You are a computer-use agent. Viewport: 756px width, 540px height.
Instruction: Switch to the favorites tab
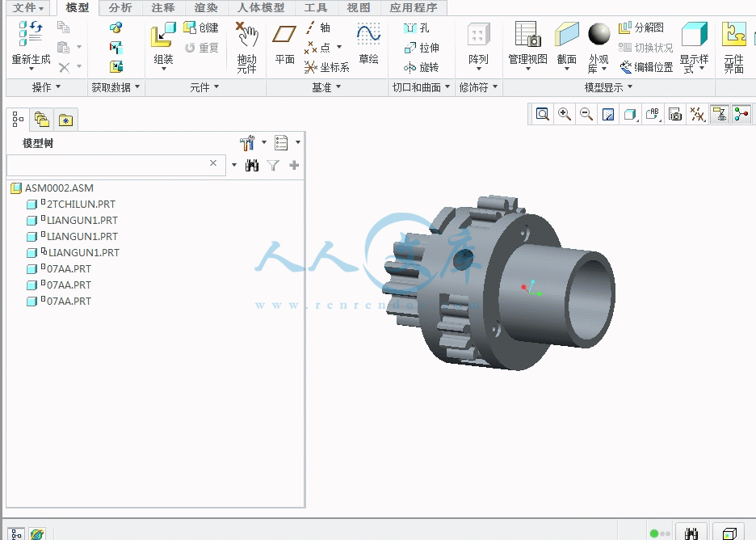[65, 120]
